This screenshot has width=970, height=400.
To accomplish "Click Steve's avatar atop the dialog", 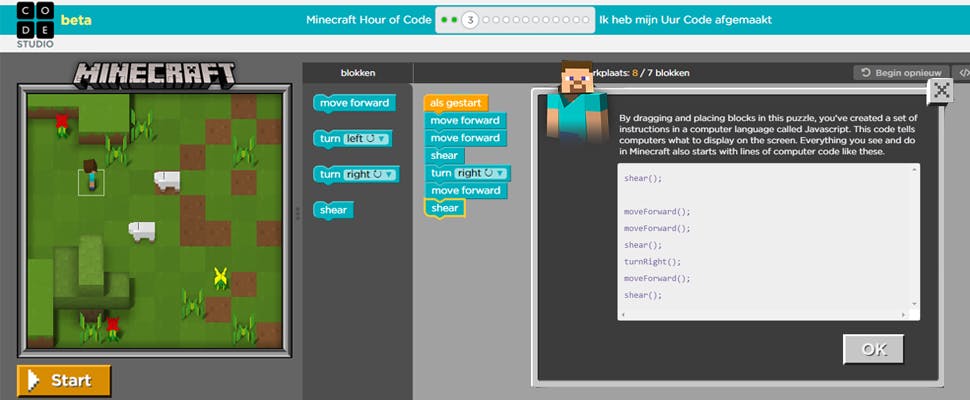I will (576, 99).
